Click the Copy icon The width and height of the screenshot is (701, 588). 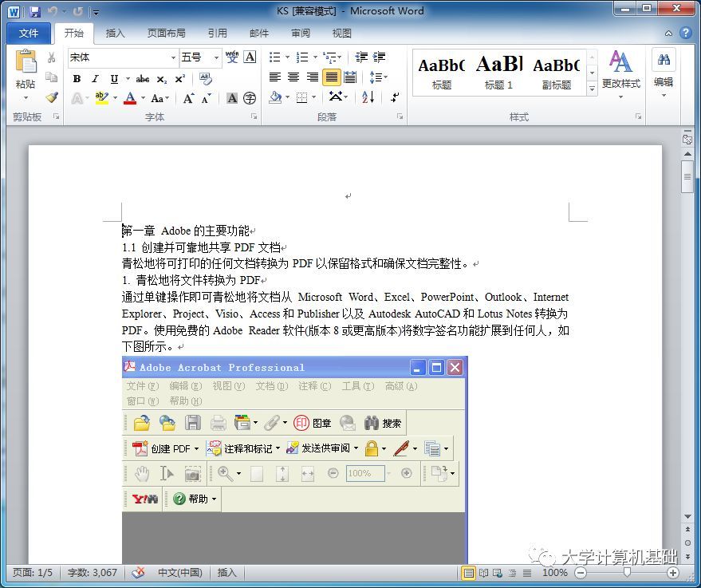point(51,77)
